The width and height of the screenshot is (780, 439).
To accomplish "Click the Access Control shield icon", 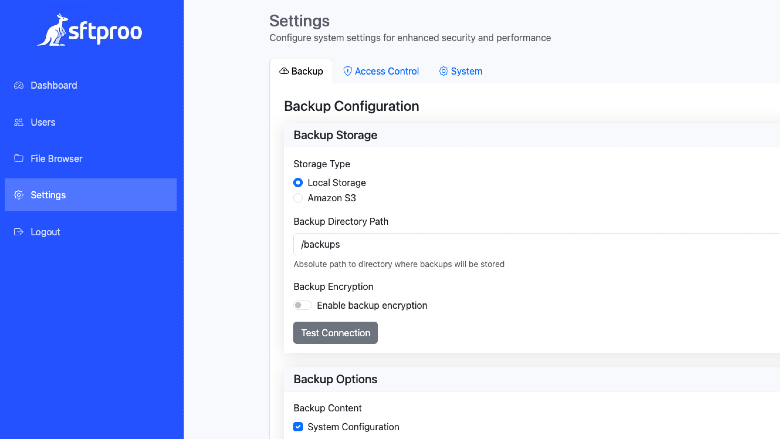I will tap(348, 71).
